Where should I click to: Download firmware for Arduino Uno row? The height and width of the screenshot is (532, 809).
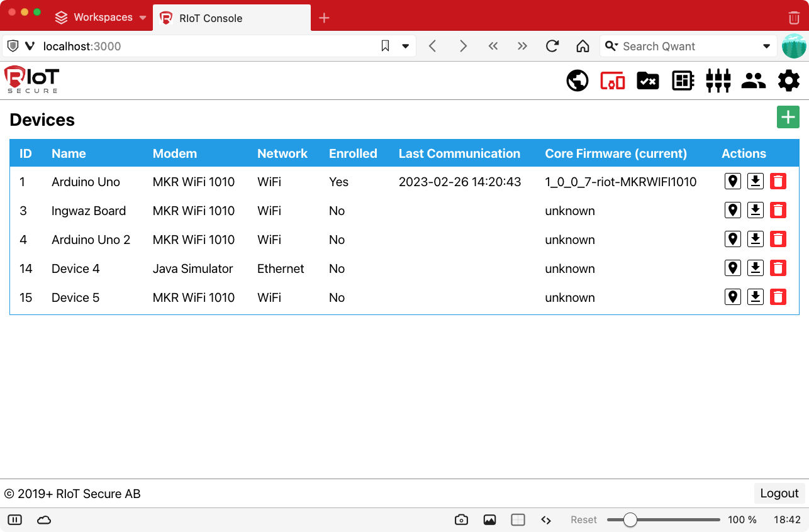pos(755,182)
